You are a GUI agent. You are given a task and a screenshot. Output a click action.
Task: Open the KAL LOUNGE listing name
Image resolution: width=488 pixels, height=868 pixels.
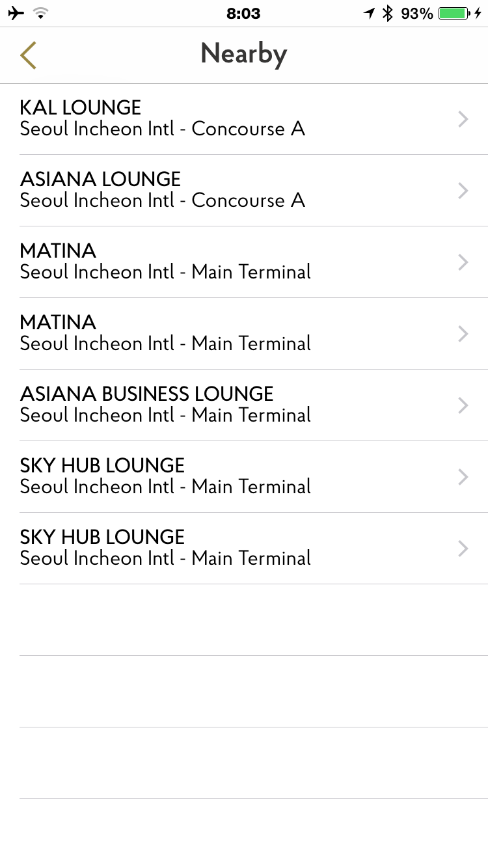[81, 107]
